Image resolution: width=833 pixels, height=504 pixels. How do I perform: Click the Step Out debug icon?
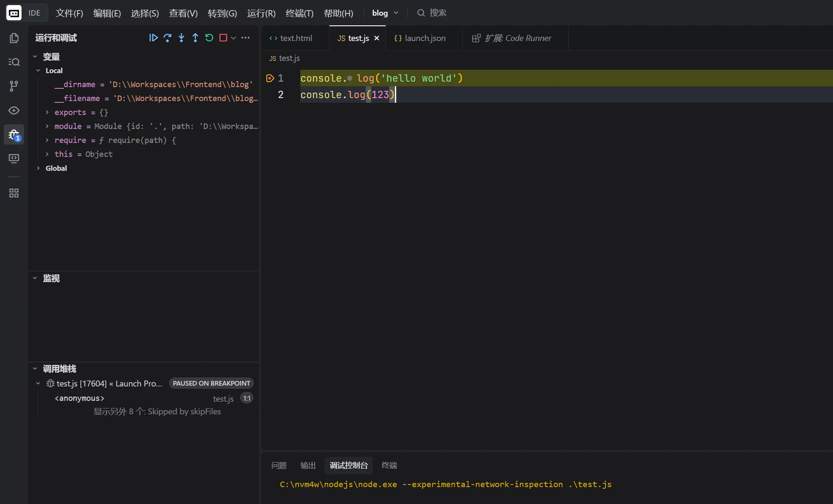tap(195, 38)
